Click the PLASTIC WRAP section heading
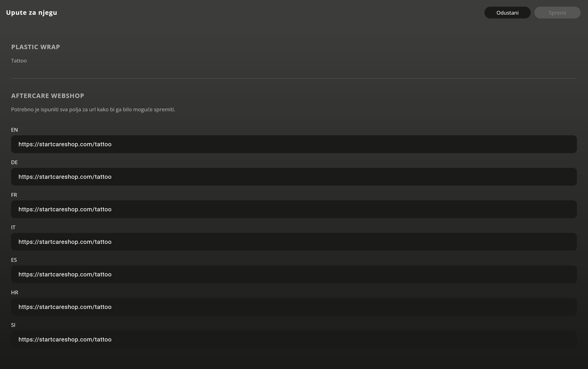Screen dimensions: 588x369 point(36,47)
